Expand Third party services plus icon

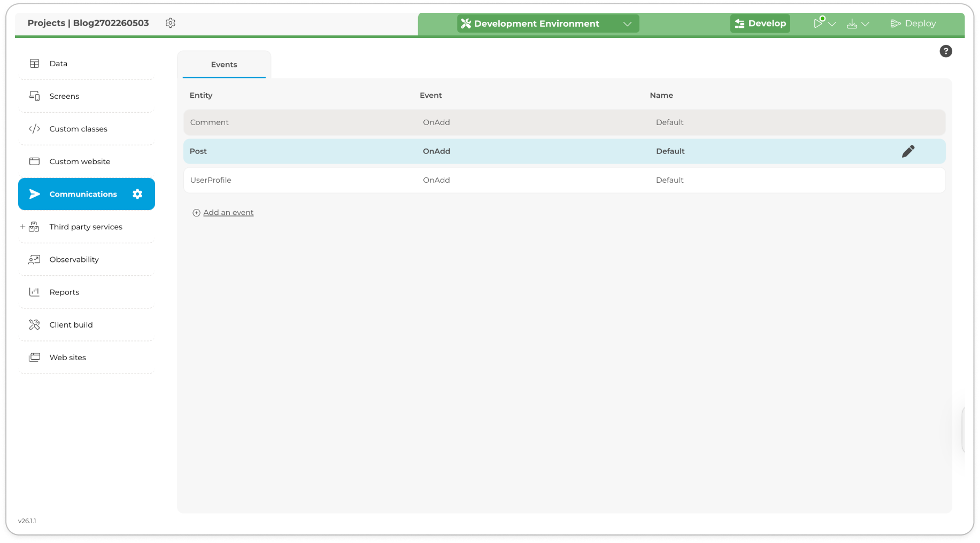(22, 227)
